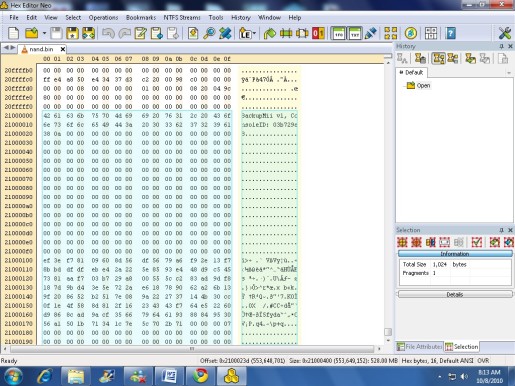The image size is (515, 386).
Task: Click the notepad with pencil edit icon
Action: click(140, 33)
